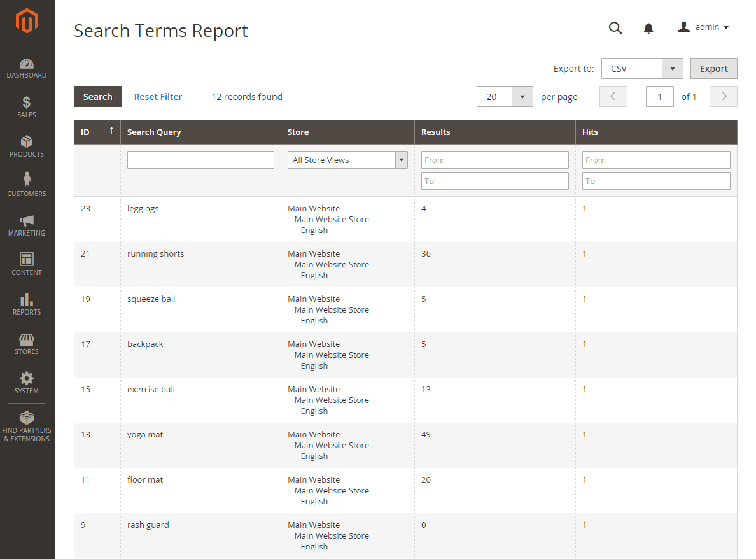Click the Search button
The width and height of the screenshot is (756, 559).
coord(98,97)
